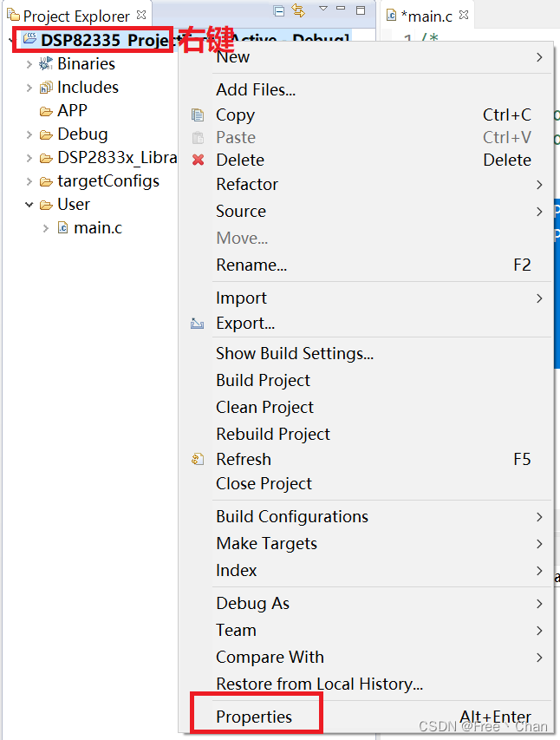
Task: Select Add Files... menu entry
Action: click(x=256, y=89)
